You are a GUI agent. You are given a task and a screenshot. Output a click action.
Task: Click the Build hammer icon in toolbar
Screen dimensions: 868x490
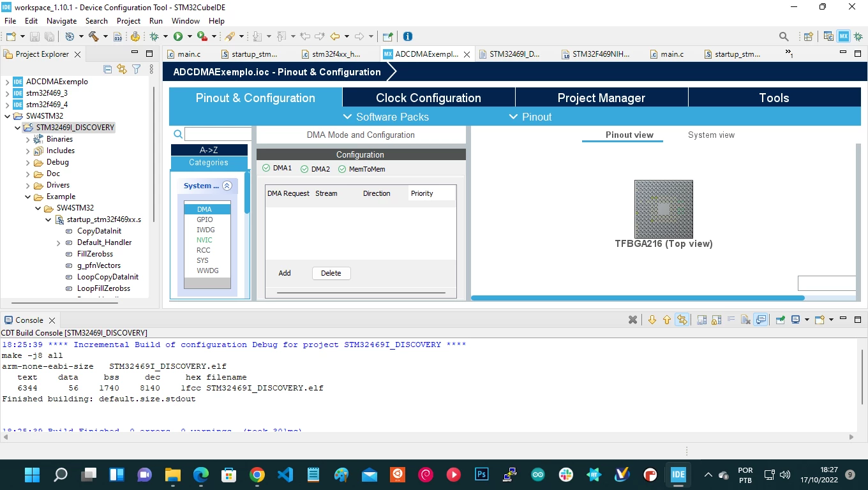(x=94, y=36)
